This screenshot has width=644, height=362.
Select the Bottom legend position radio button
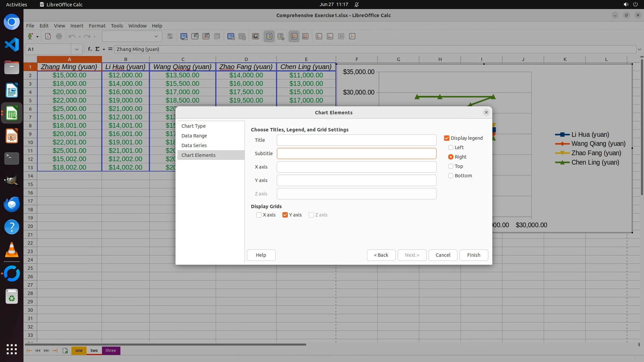[451, 176]
